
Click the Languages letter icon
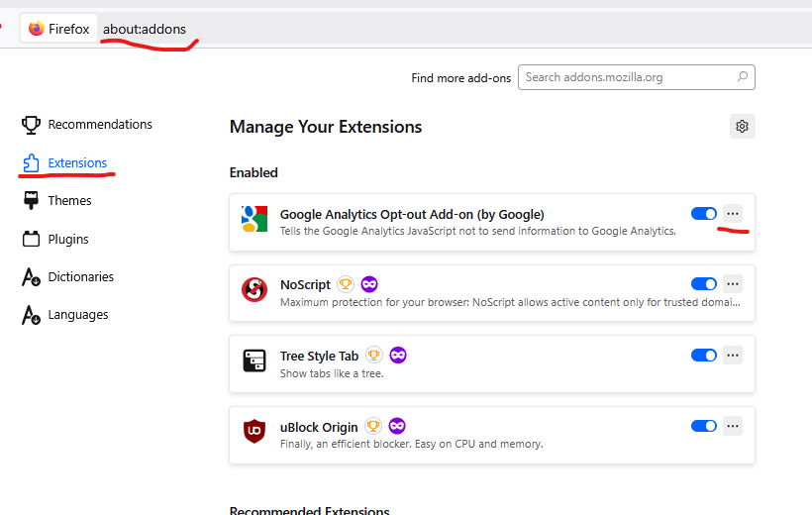[x=31, y=315]
